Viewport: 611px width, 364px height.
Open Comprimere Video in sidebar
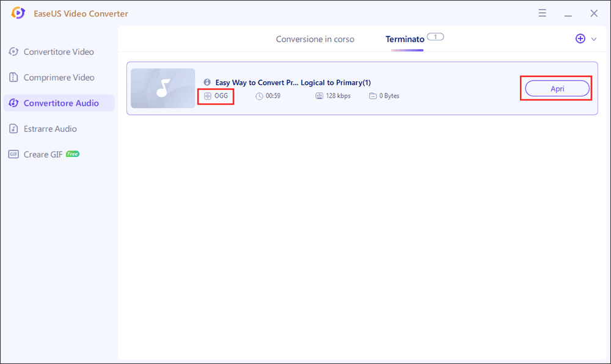(x=59, y=78)
